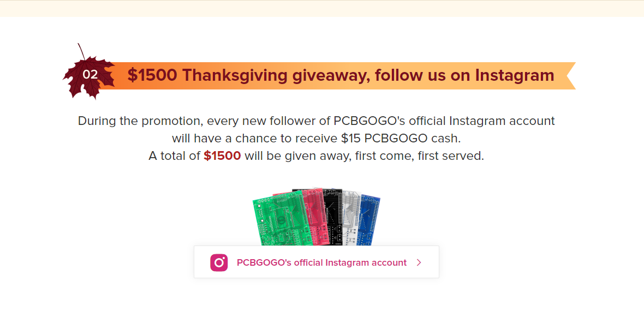Select the white PCB board image
The image size is (644, 323).
(x=350, y=218)
